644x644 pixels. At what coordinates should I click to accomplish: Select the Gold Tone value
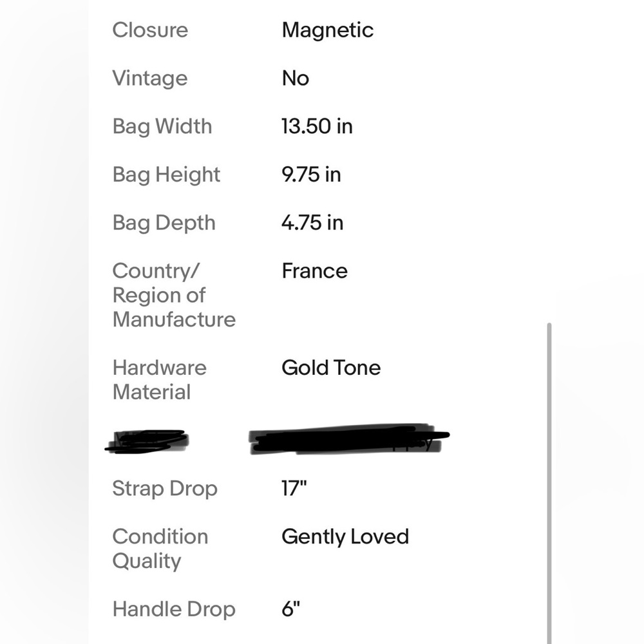(x=331, y=368)
